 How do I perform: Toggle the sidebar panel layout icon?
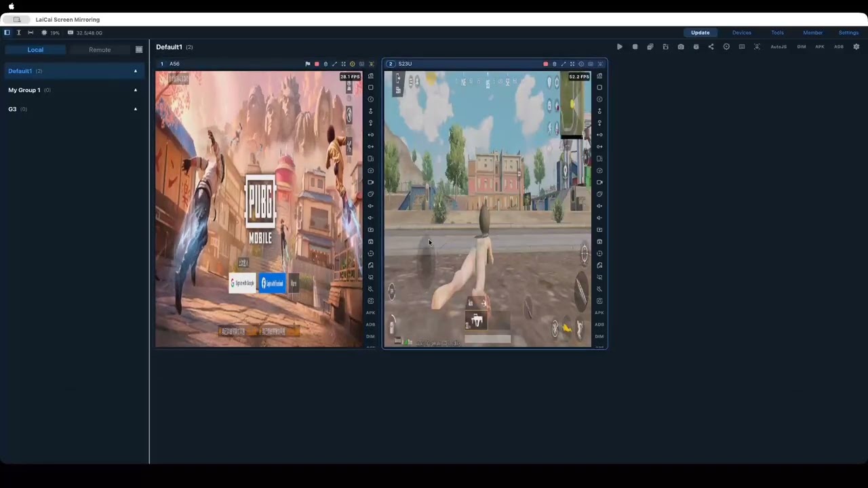7,33
